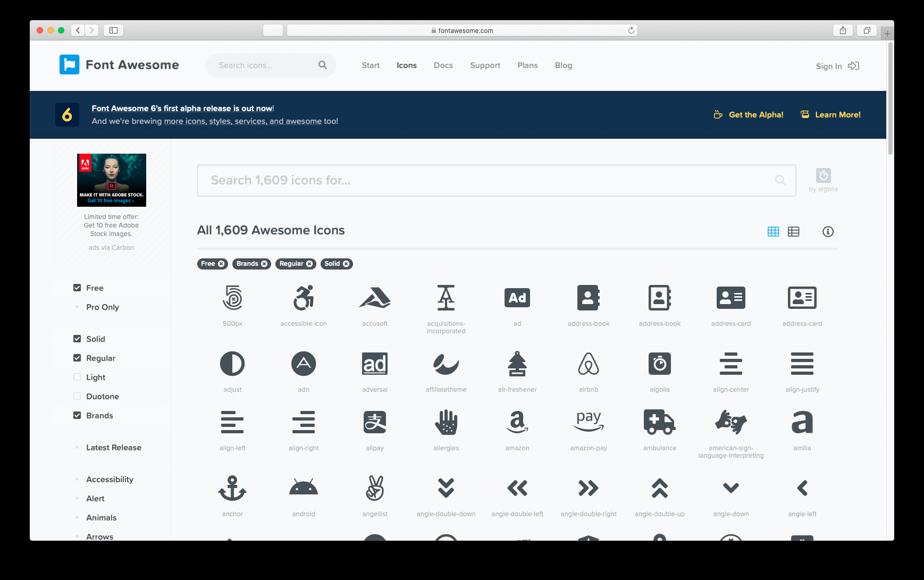Uncheck the Solid style filter
The width and height of the screenshot is (924, 580).
point(77,339)
